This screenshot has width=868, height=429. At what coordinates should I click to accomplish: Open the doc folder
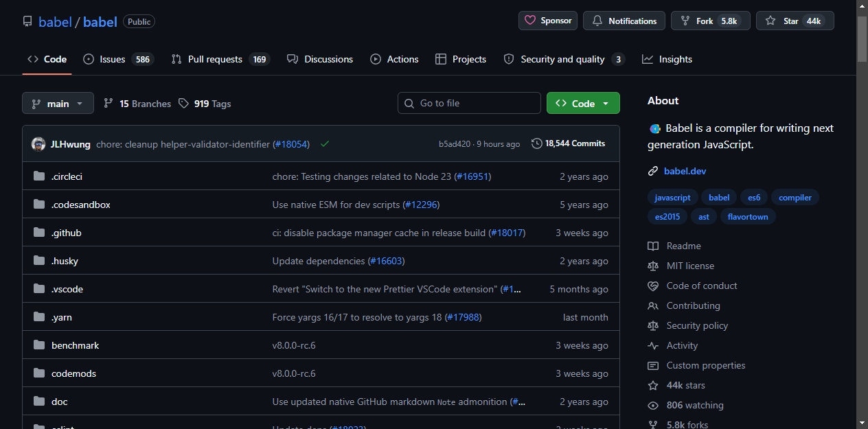pos(60,402)
